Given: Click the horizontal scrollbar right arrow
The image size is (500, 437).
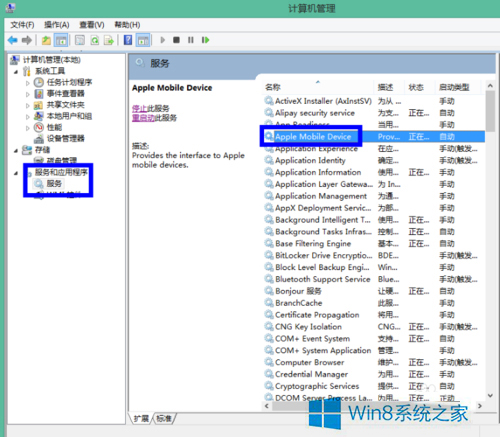Looking at the screenshot, I should (480, 406).
